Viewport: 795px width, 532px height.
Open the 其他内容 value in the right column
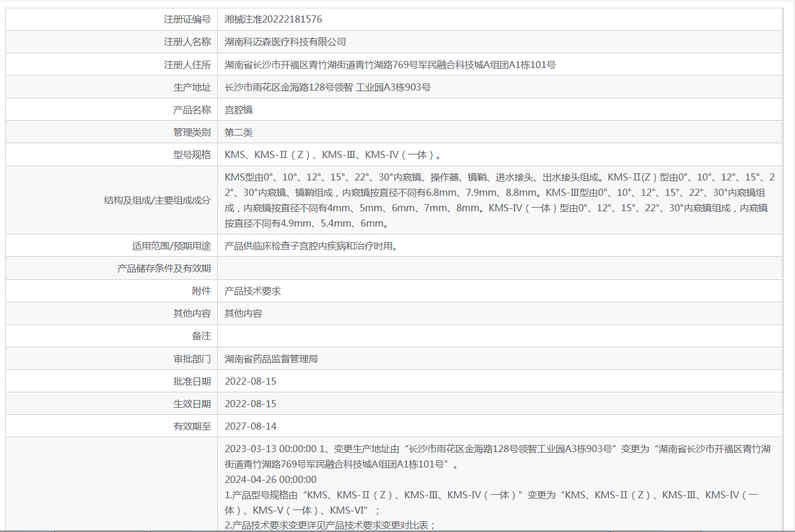pos(243,313)
